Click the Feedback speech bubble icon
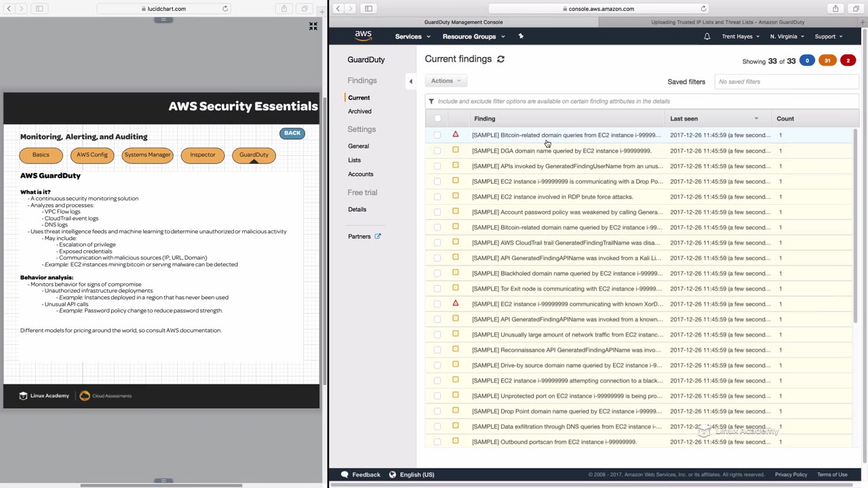 click(x=344, y=474)
